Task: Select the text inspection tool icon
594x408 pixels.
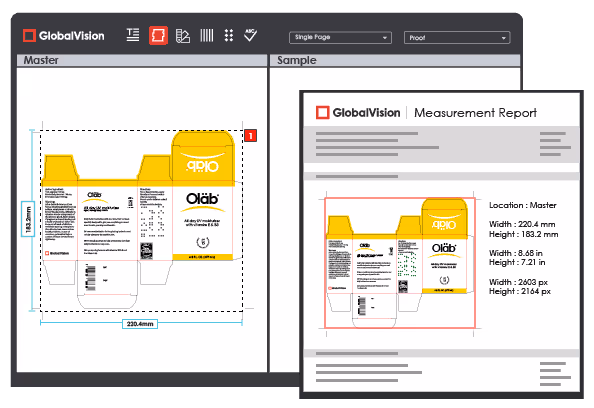Action: (x=133, y=35)
